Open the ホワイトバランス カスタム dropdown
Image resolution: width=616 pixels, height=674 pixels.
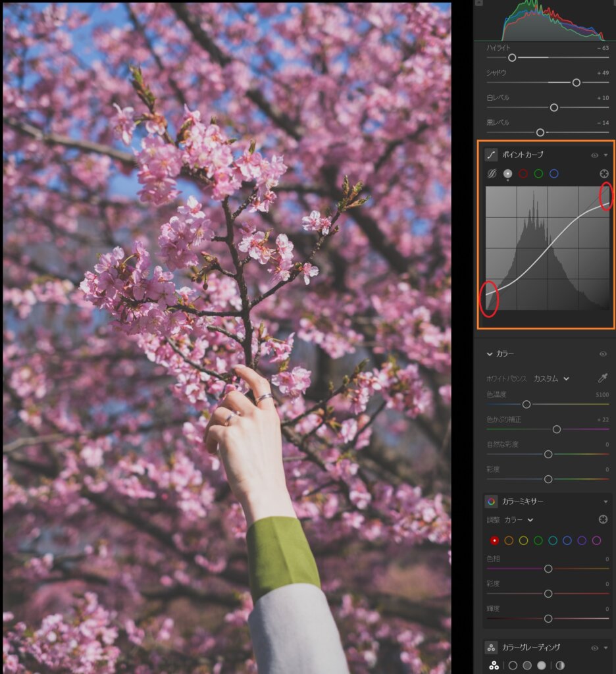click(552, 378)
